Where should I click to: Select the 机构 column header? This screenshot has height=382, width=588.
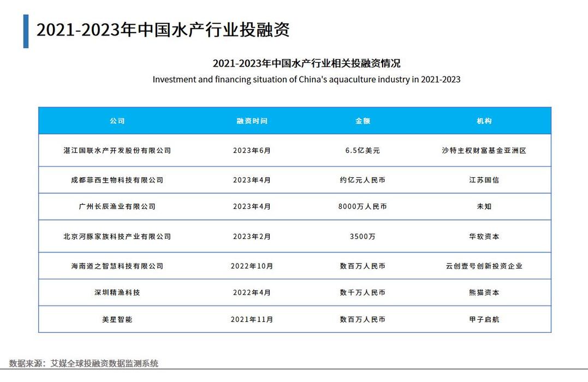485,121
